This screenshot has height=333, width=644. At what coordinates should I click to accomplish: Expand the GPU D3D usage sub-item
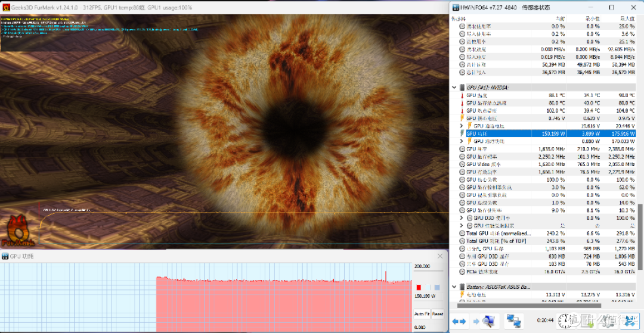pos(461,218)
